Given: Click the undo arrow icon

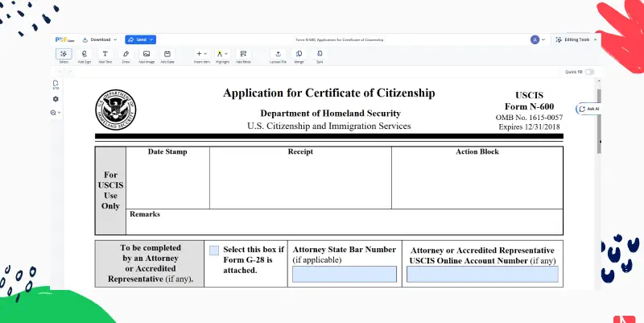Looking at the screenshot, I should coord(60,72).
